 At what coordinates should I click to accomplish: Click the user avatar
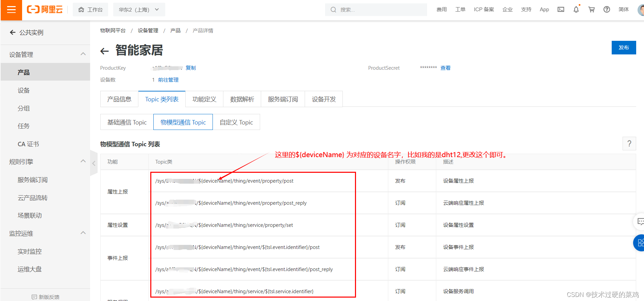(x=641, y=10)
